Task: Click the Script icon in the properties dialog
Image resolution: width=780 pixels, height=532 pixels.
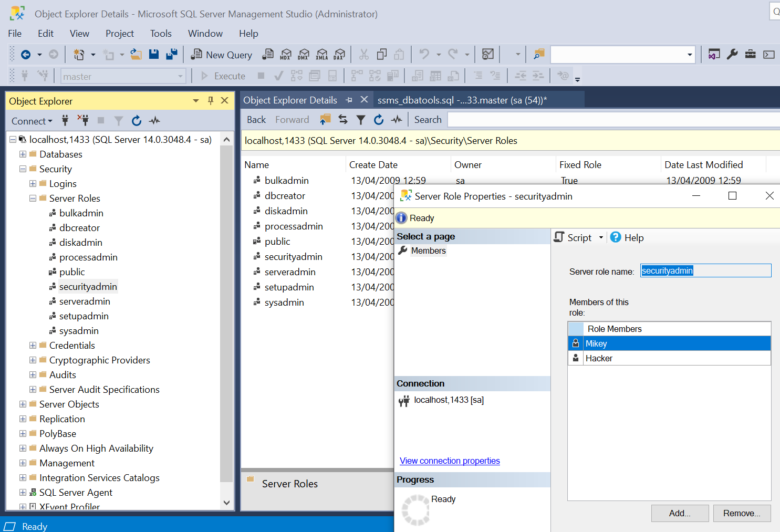Action: (x=560, y=237)
